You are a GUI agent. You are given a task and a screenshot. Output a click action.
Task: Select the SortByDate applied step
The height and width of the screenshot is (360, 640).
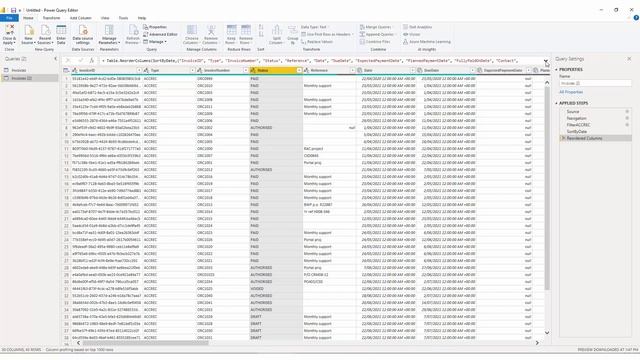coord(596,131)
